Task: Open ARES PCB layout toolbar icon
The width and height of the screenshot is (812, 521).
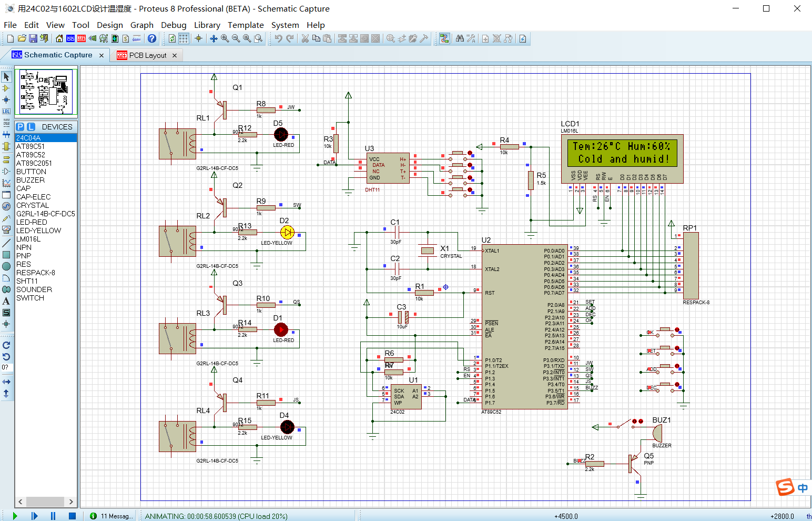Action: (x=81, y=38)
